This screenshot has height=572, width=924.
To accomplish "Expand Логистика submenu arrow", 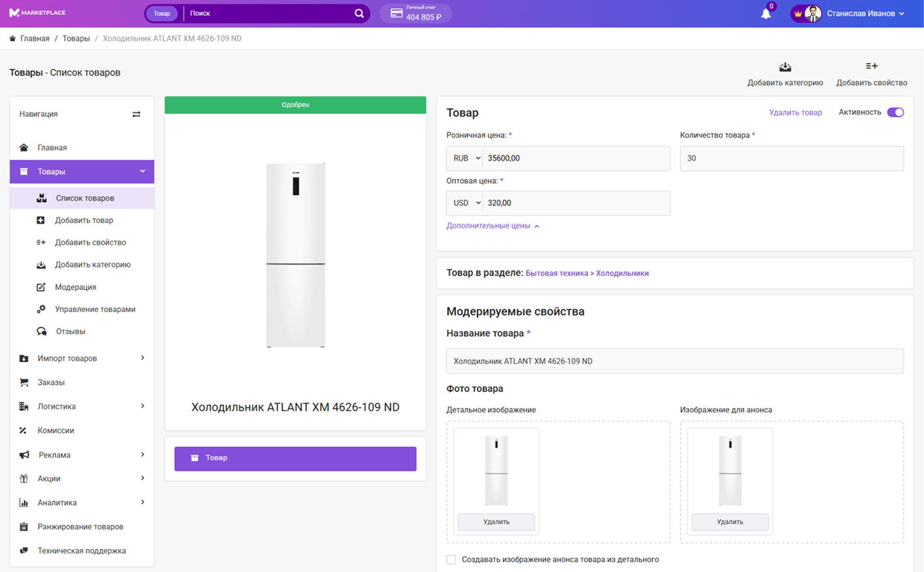I will click(143, 406).
